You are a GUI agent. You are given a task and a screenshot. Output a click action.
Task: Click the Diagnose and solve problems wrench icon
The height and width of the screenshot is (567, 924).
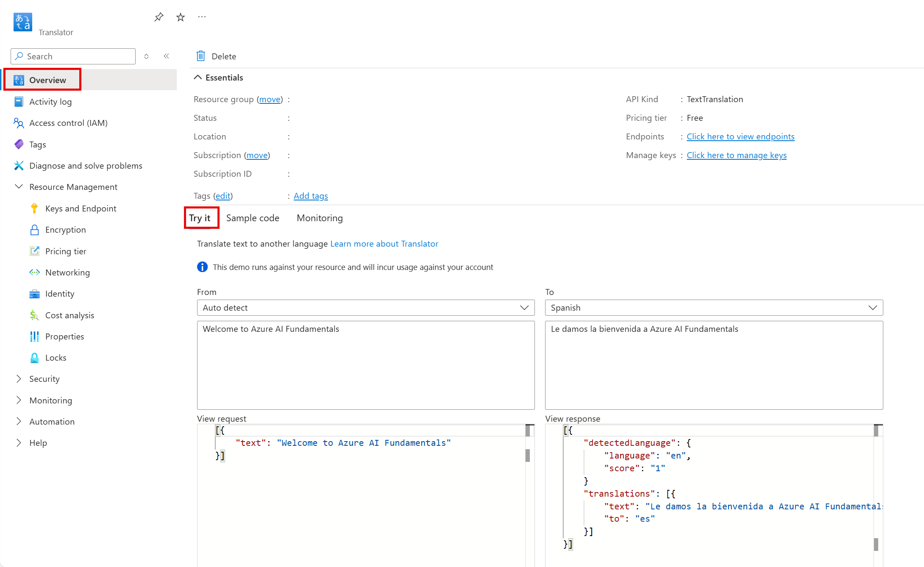tap(19, 166)
